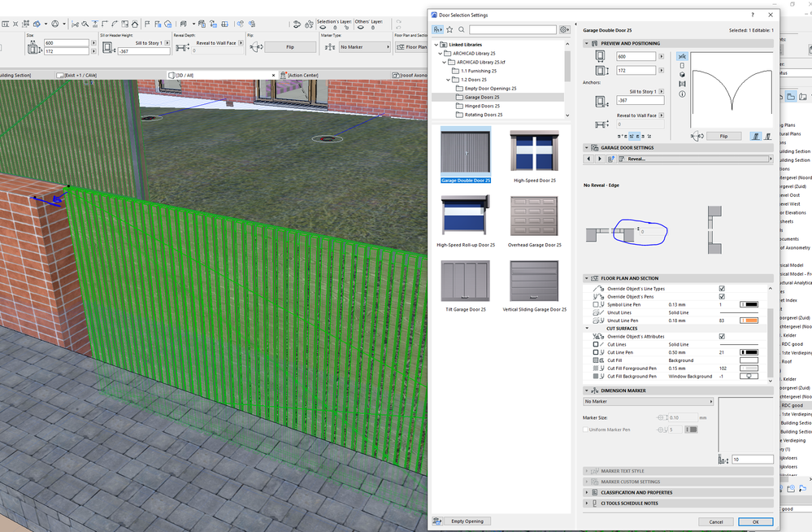The width and height of the screenshot is (812, 532).
Task: Collapse the Floor Plan and Section panel
Action: click(587, 278)
